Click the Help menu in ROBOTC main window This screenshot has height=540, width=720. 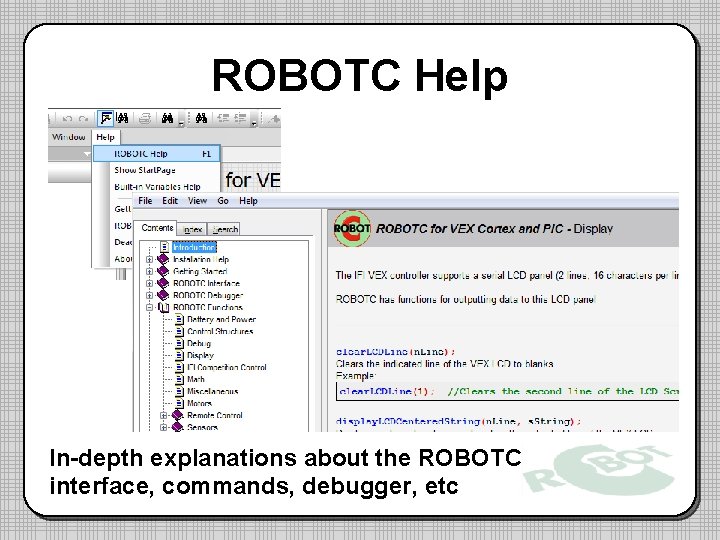coord(105,137)
